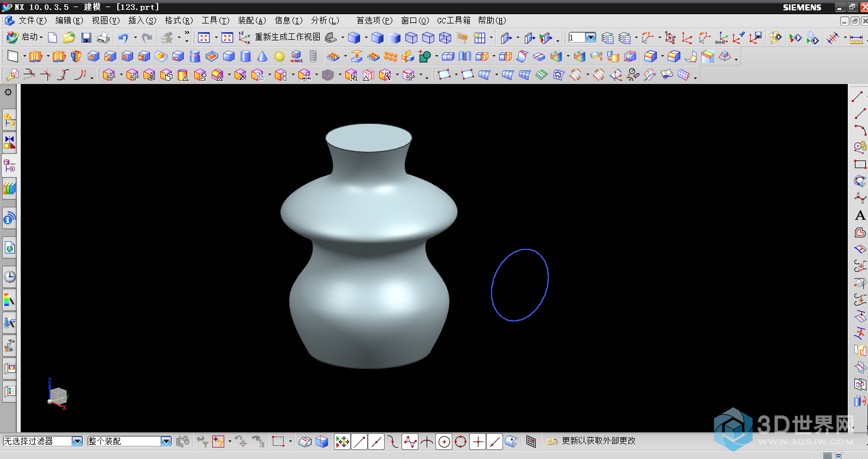
Task: Select the Text tool letter A
Action: coord(860,216)
